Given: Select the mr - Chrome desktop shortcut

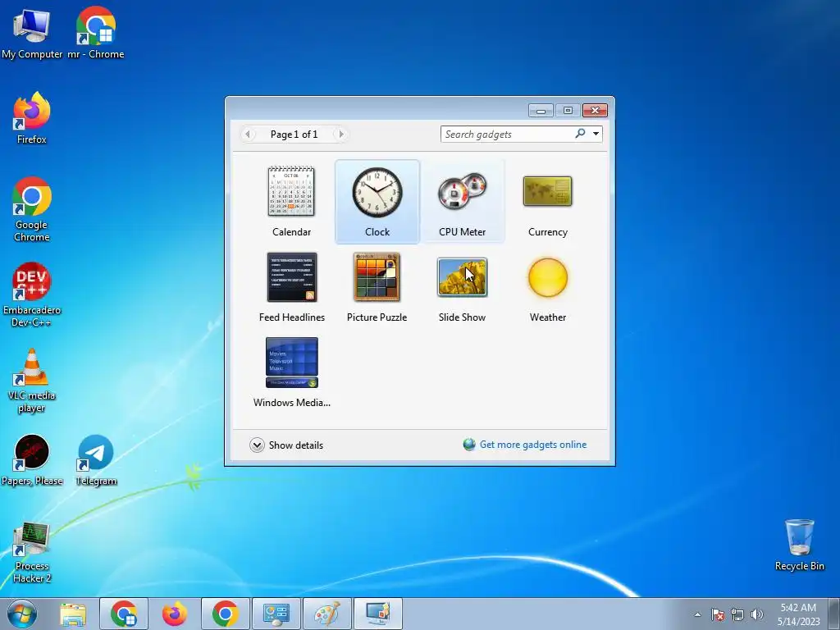Looking at the screenshot, I should click(x=96, y=33).
